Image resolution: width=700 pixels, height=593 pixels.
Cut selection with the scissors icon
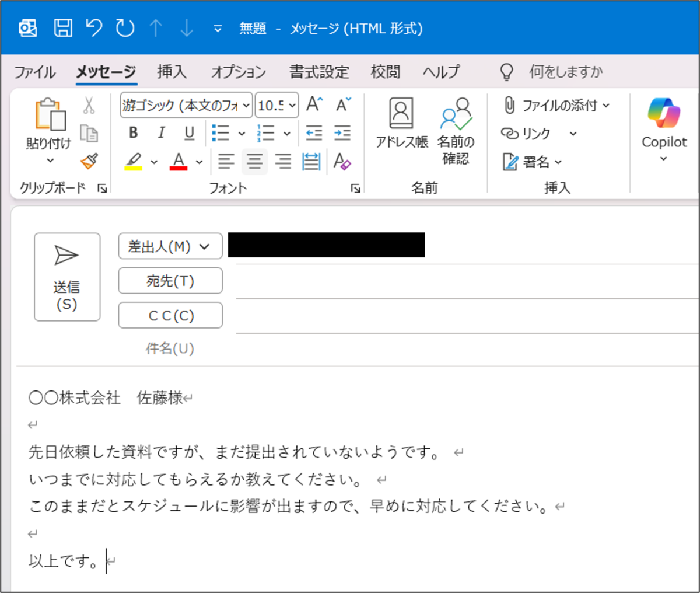pyautogui.click(x=89, y=106)
